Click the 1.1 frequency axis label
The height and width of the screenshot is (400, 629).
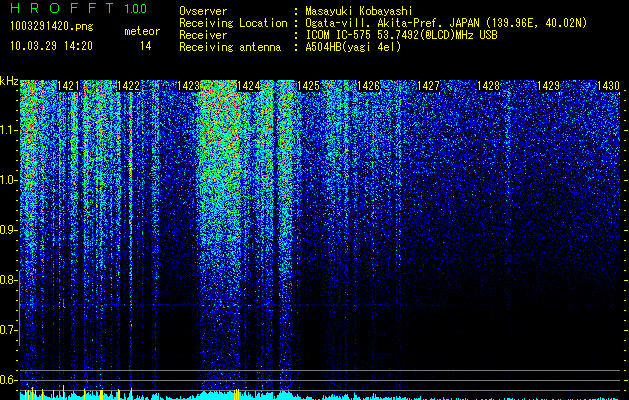click(9, 130)
